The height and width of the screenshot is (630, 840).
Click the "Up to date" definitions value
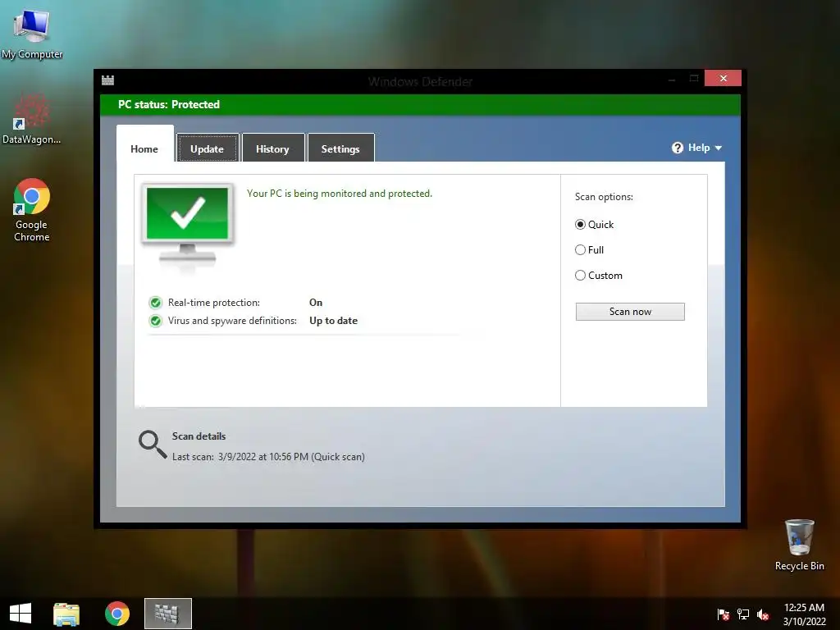(333, 321)
